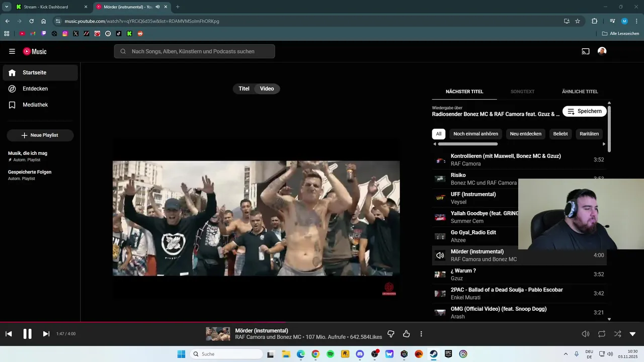This screenshot has height=362, width=644.
Task: Open the tab search dropdown
Action: pos(6,7)
